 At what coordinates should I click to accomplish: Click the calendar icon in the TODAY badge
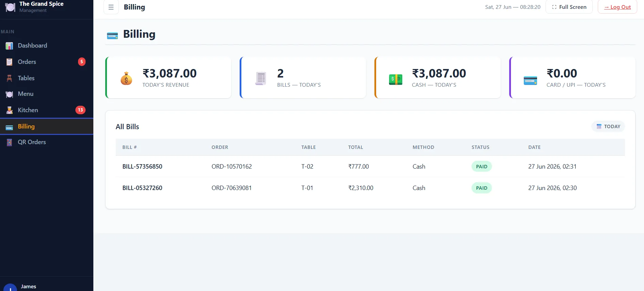[599, 126]
